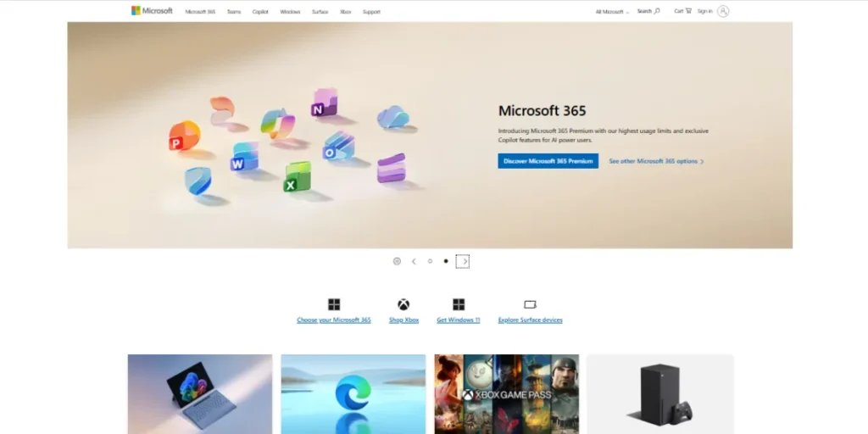Open See other Microsoft 365 options link
The width and height of the screenshot is (868, 434).
click(x=656, y=161)
